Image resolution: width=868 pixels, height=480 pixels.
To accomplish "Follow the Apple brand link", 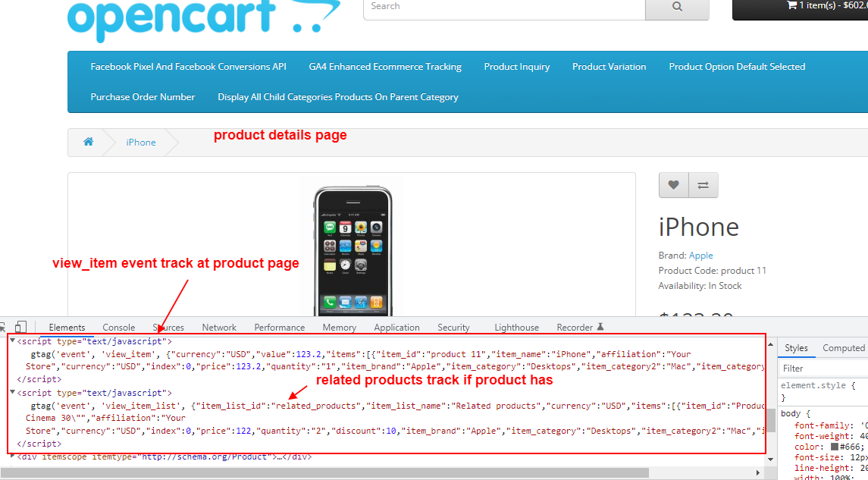I will click(x=700, y=256).
